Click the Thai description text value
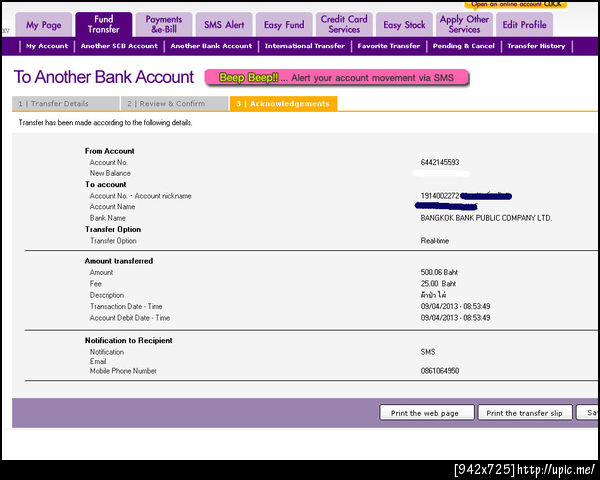Image resolution: width=600 pixels, height=480 pixels. (x=433, y=295)
